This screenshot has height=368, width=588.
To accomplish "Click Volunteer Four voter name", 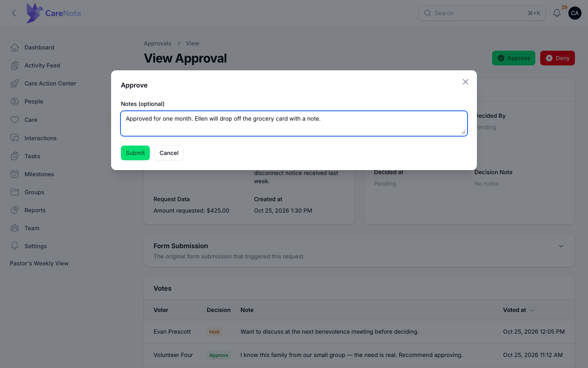I will [x=173, y=355].
